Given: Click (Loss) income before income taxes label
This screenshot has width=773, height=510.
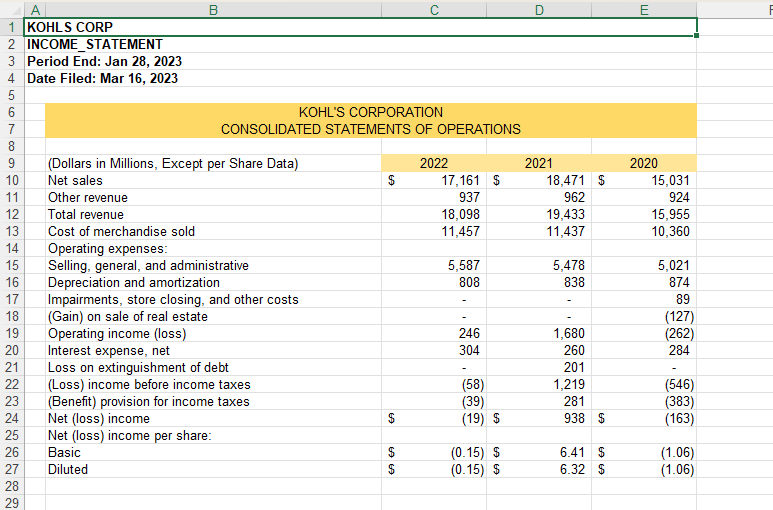Looking at the screenshot, I should coord(149,384).
